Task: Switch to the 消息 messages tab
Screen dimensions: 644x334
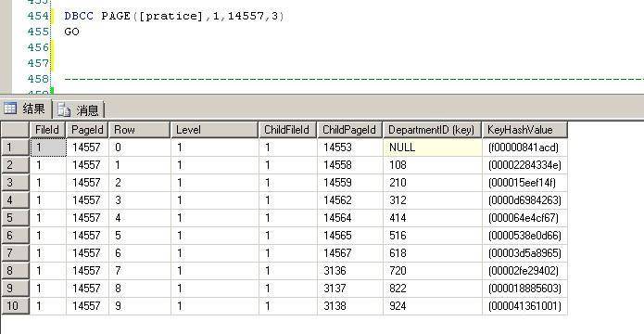Action: (x=79, y=109)
